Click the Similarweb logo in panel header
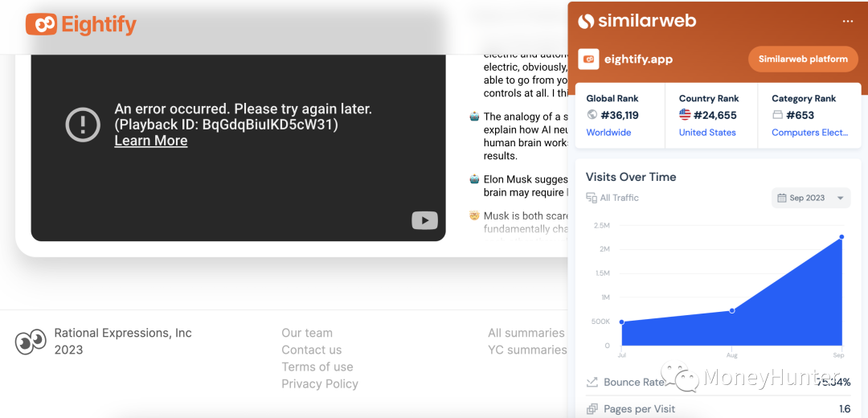 pyautogui.click(x=637, y=21)
